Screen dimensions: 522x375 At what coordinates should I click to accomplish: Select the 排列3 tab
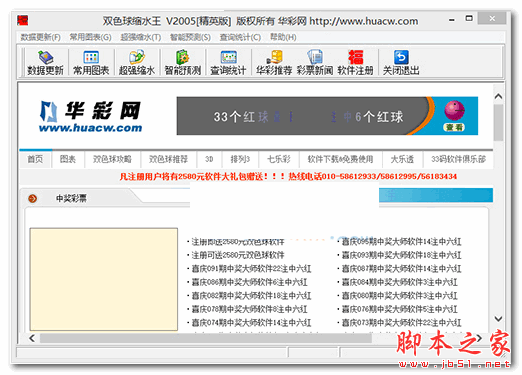pyautogui.click(x=240, y=159)
